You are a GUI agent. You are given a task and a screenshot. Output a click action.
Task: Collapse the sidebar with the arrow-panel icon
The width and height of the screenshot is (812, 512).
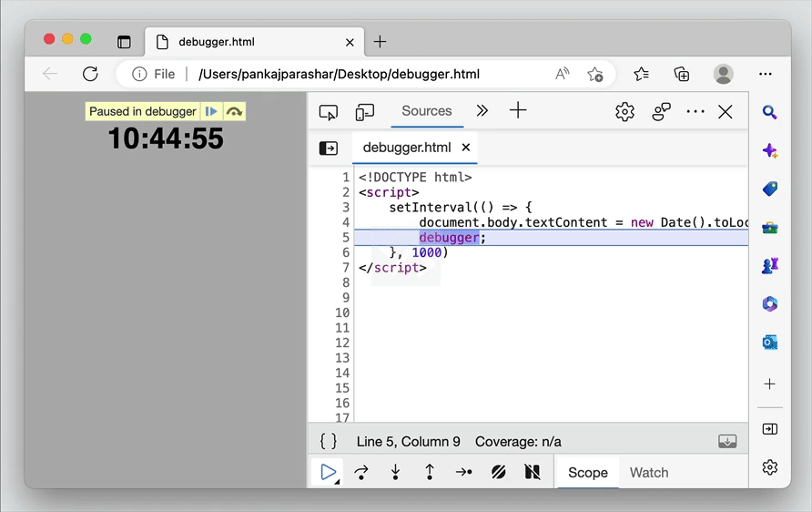tap(769, 429)
